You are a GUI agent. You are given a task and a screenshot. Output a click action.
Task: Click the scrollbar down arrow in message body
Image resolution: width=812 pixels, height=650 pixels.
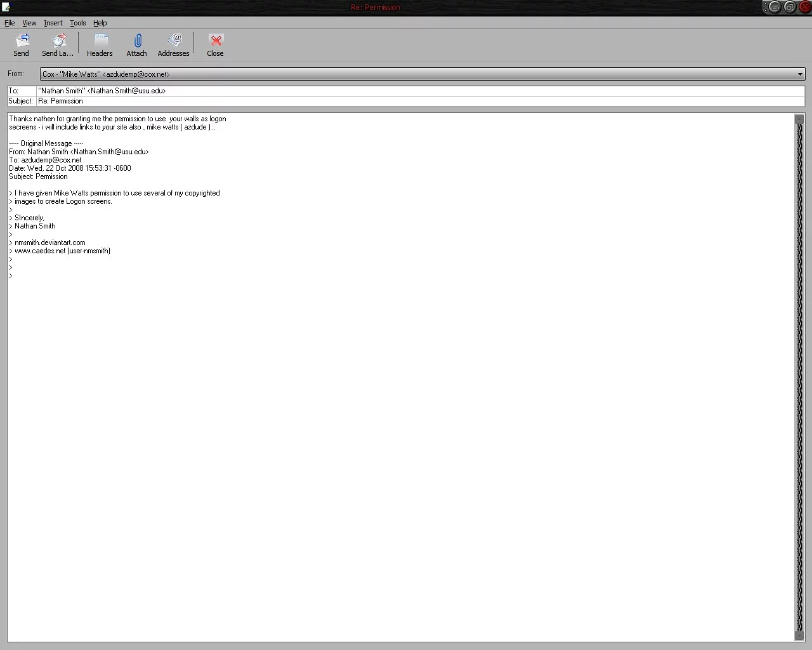[799, 636]
